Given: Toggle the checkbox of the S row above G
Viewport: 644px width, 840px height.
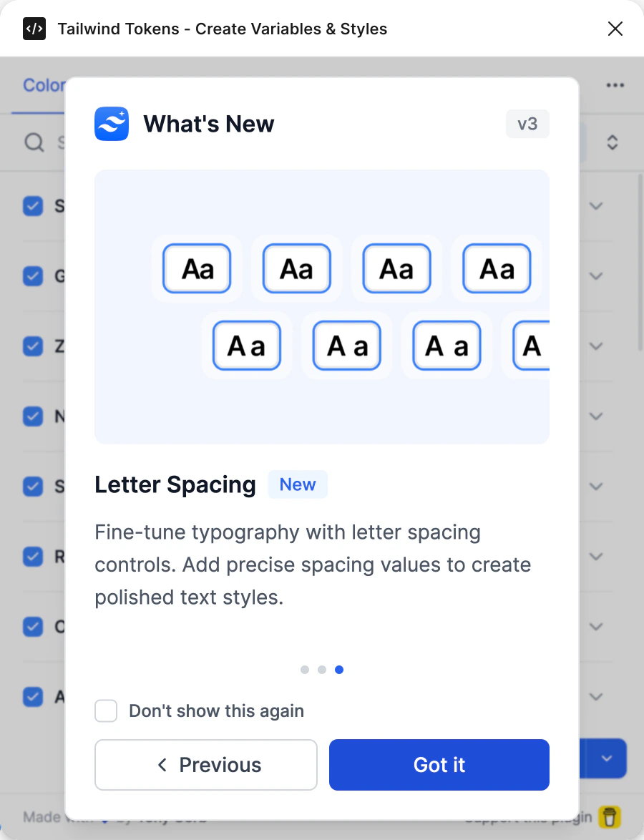Looking at the screenshot, I should 33,206.
